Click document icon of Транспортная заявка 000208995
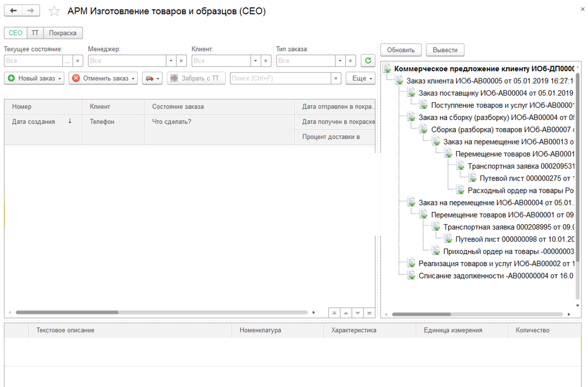The image size is (588, 387). 437,227
